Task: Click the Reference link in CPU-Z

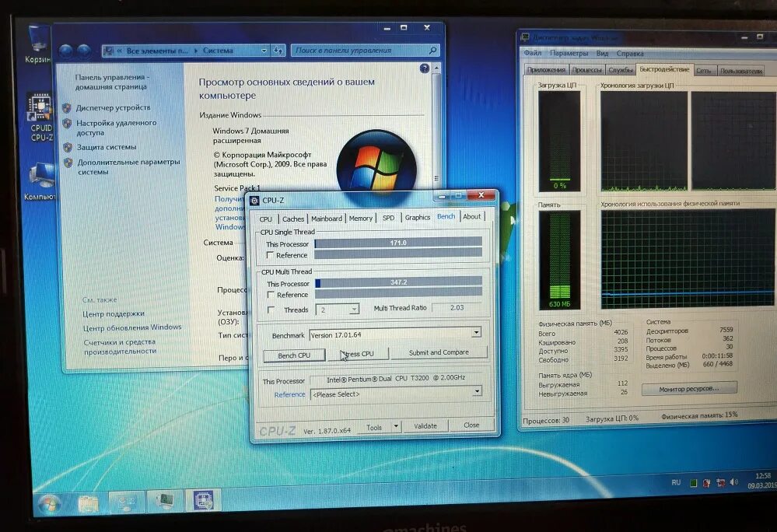Action: 290,394
